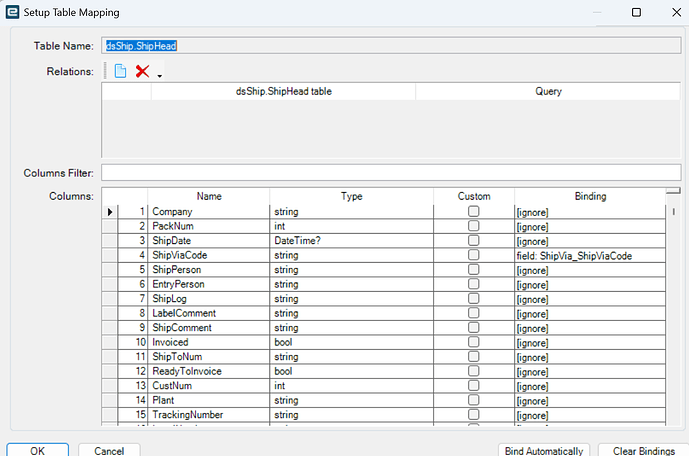689x456 pixels.
Task: Click the OK button
Action: pos(37,450)
